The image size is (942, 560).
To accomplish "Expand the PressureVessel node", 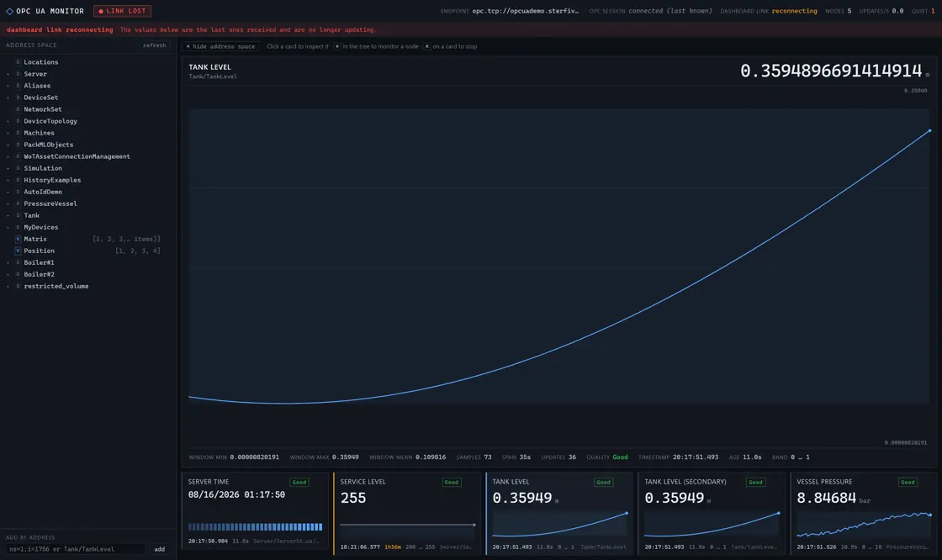I will [8, 203].
